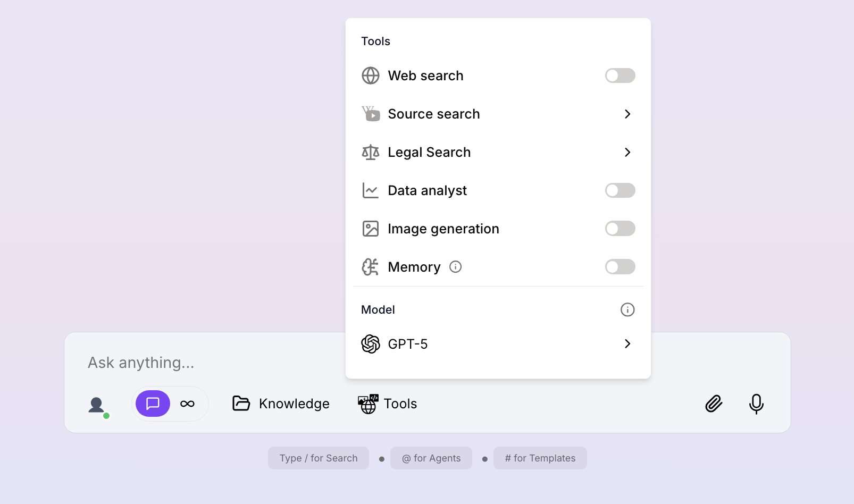Click the purple chat bubble icon

pos(153,404)
